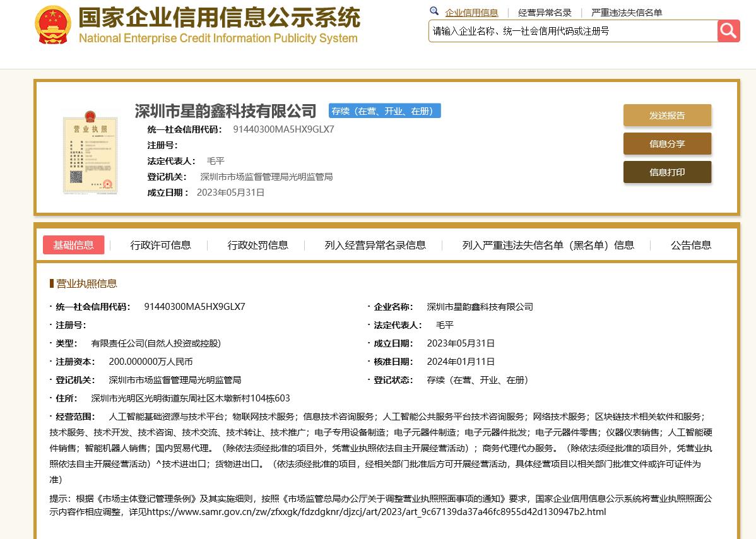This screenshot has height=539, width=756.
Task: Open the 公告信息 tab
Action: (691, 245)
